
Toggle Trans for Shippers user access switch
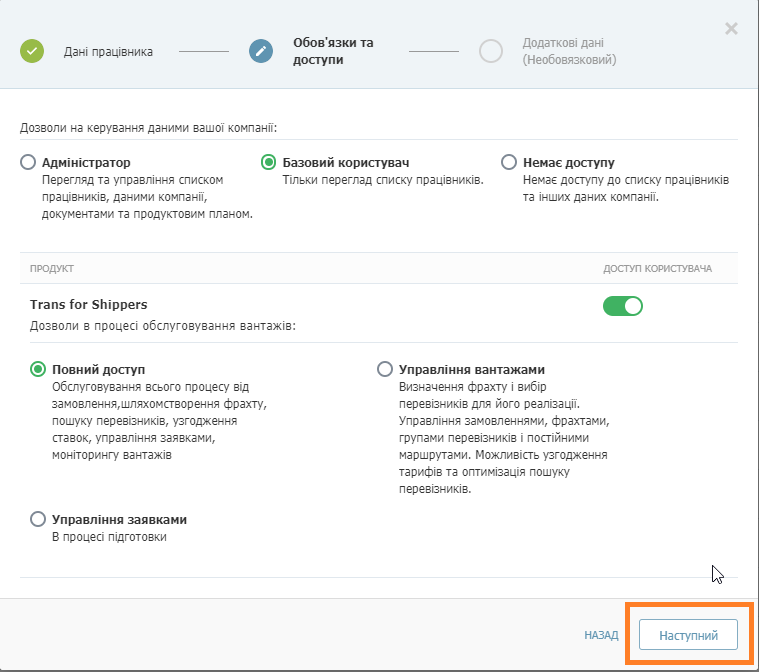[622, 306]
